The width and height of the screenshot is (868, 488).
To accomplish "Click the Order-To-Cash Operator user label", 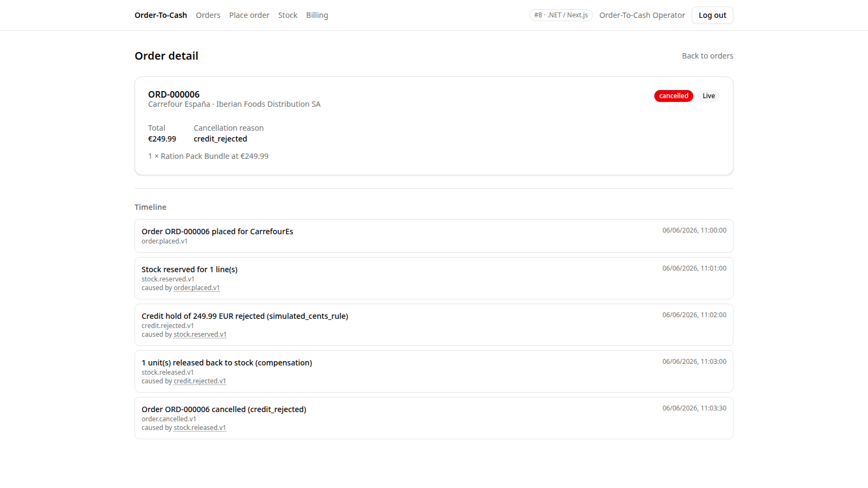I will 642,15.
